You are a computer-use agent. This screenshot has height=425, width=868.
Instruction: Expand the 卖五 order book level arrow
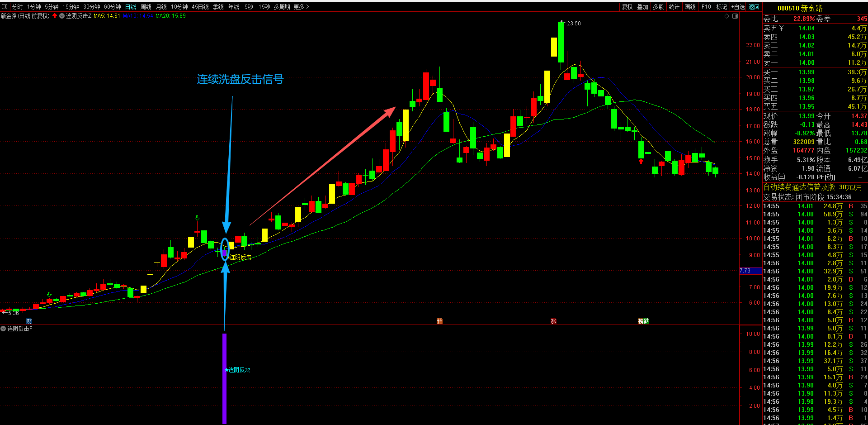coord(781,28)
